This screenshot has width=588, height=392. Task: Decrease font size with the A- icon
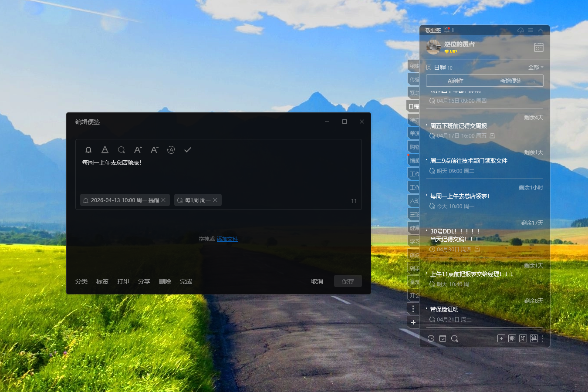coord(154,149)
